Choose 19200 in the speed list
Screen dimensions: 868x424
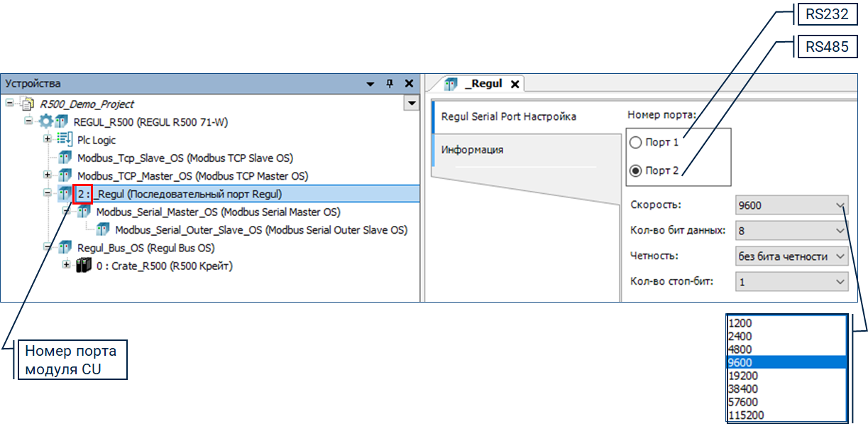pyautogui.click(x=742, y=376)
